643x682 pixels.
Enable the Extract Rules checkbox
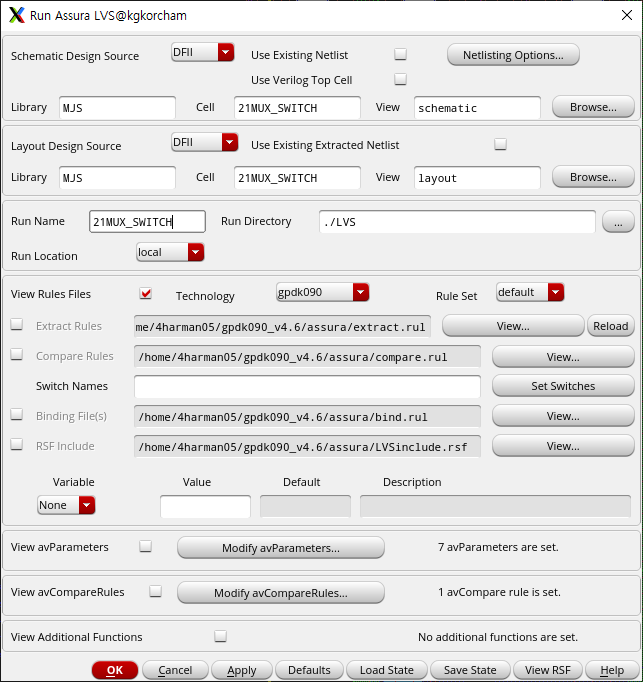(17, 324)
